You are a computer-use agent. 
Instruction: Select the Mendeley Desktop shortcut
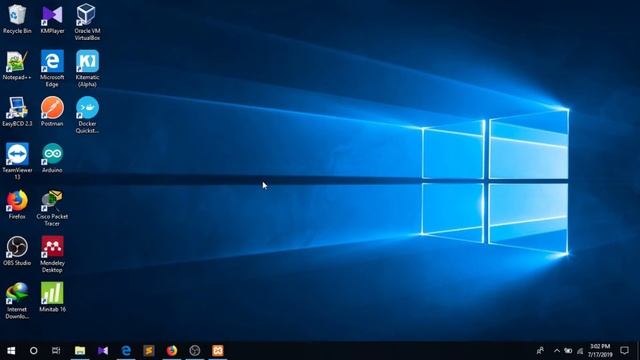52,254
